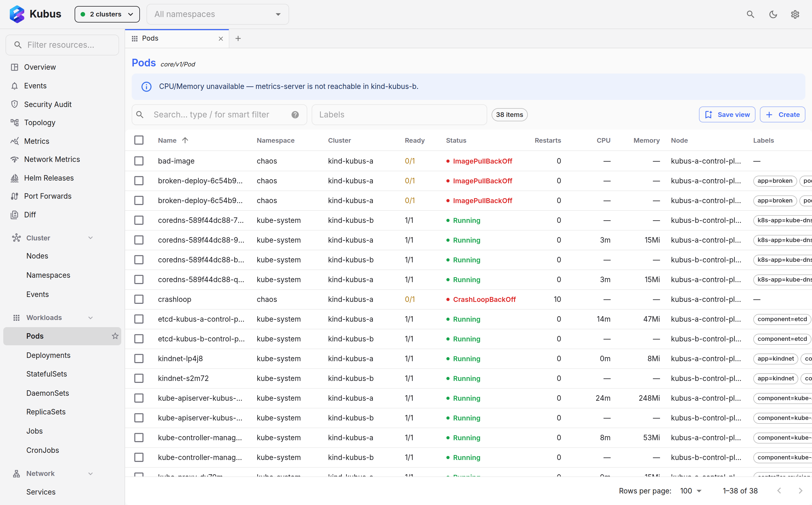Click the Cluster section icon
Viewport: 812px width, 505px height.
click(16, 238)
